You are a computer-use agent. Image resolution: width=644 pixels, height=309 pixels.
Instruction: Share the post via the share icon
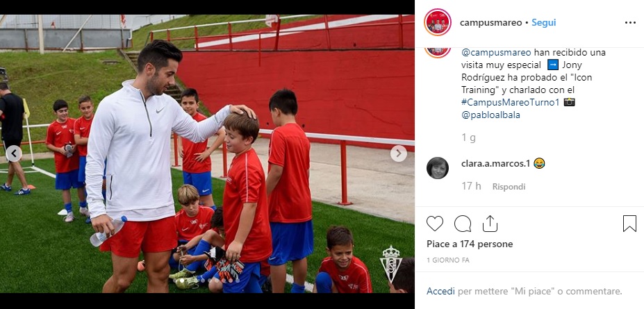point(490,224)
